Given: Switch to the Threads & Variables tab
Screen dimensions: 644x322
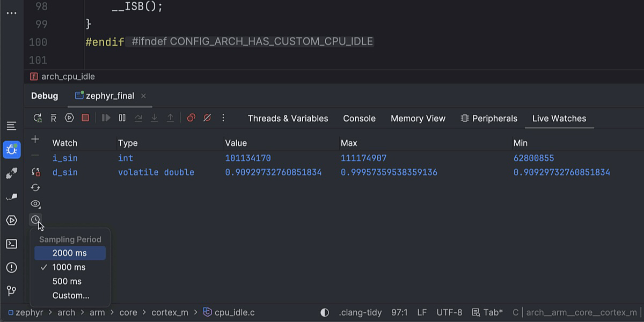Looking at the screenshot, I should click(x=288, y=119).
